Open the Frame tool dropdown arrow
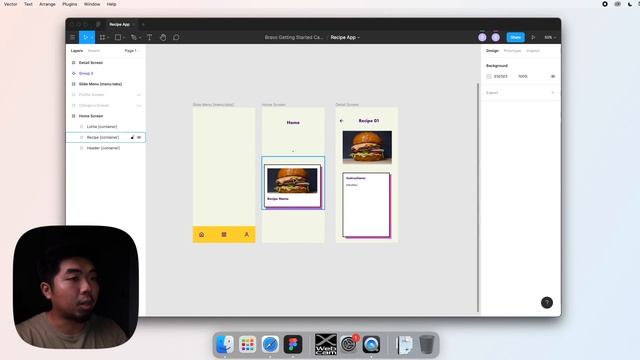 pos(108,38)
